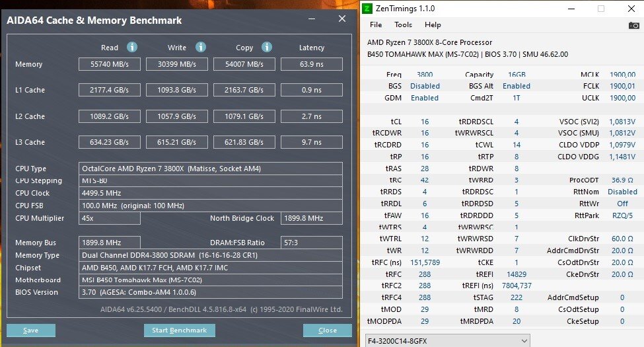The width and height of the screenshot is (644, 347).
Task: Click the Copy info icon
Action: coord(267,48)
